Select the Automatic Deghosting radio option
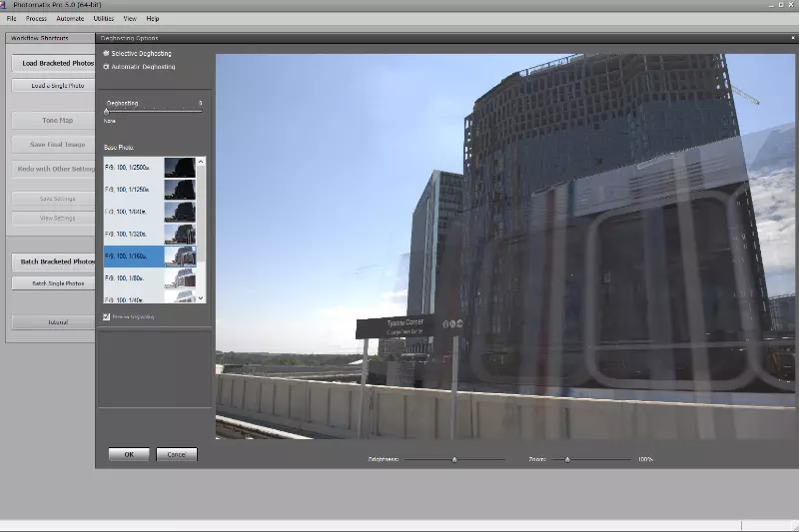The image size is (799, 532). [106, 67]
